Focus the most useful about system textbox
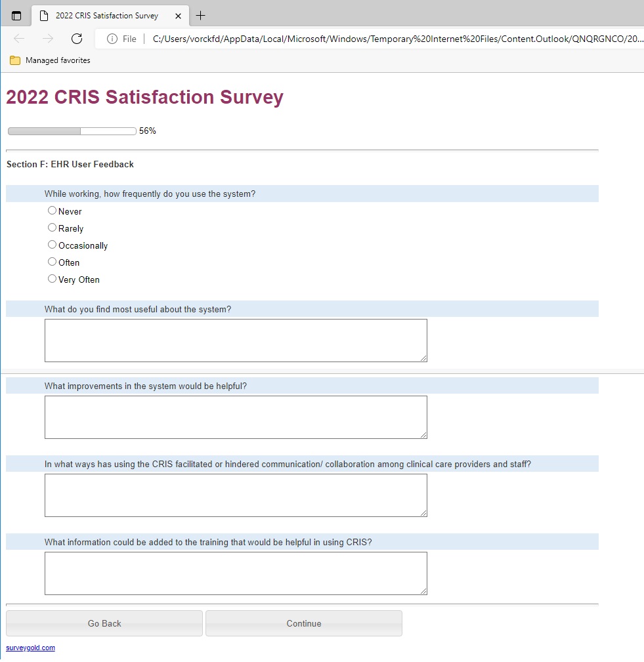This screenshot has width=644, height=662. (x=236, y=341)
